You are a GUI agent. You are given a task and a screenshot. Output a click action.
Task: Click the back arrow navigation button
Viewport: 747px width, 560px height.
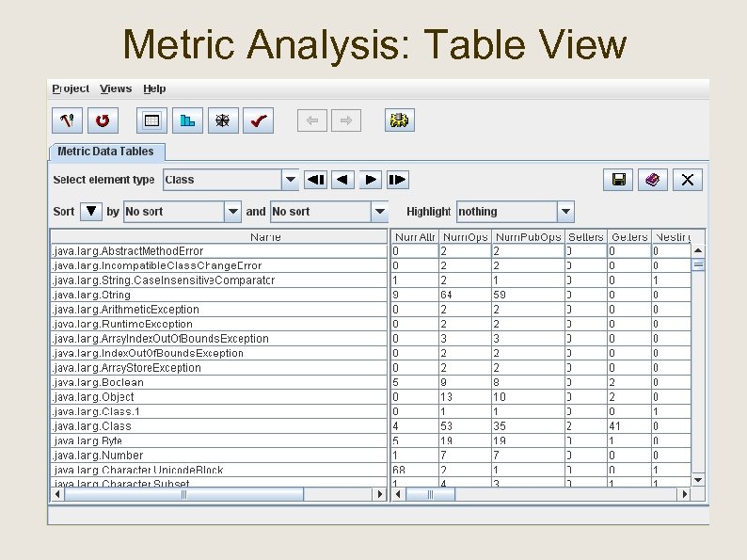coord(312,120)
